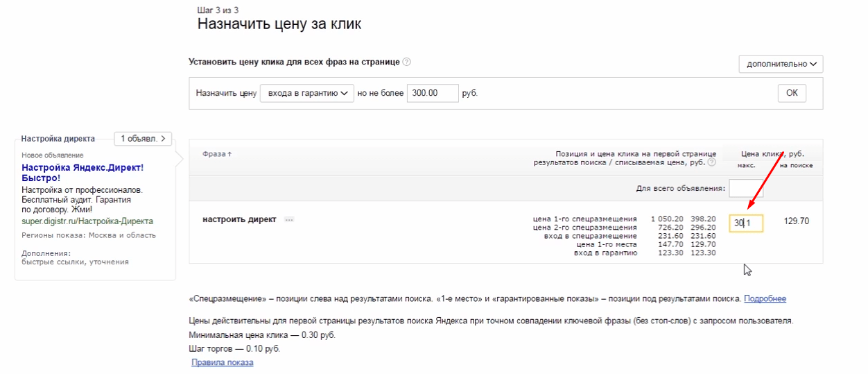Open the ellipsis menu beside "настроить директ"
Viewport: 868px width, 374px height.
point(289,220)
